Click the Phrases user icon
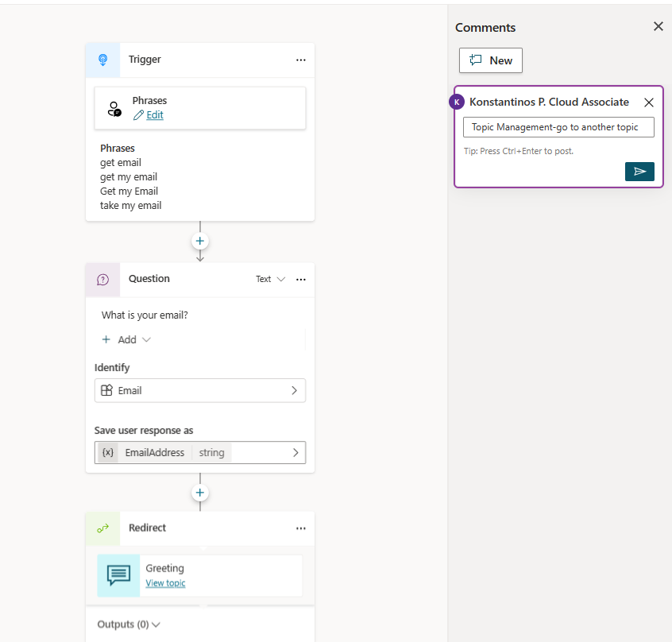Viewport: 672px width, 642px height. tap(115, 109)
